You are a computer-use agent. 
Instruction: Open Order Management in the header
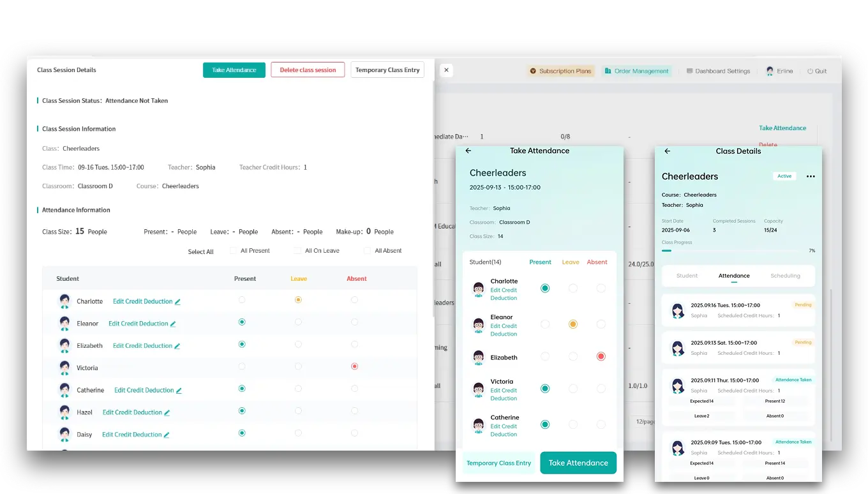click(x=636, y=71)
